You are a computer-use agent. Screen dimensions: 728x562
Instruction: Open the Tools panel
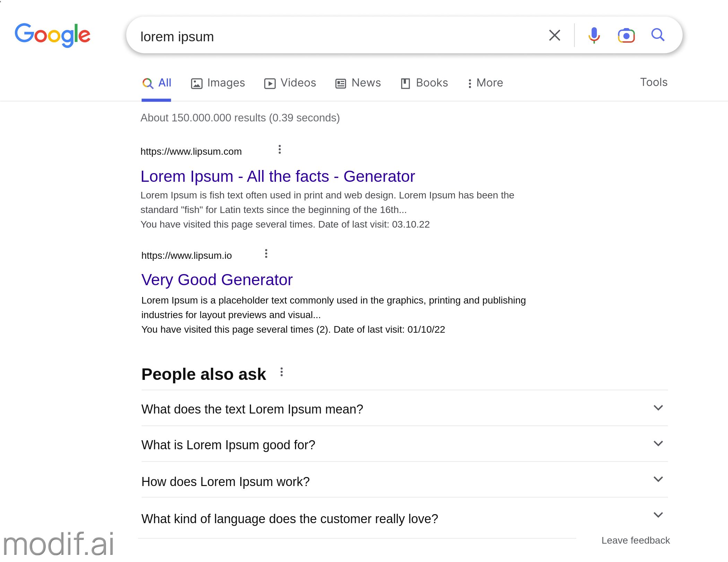[x=653, y=82]
